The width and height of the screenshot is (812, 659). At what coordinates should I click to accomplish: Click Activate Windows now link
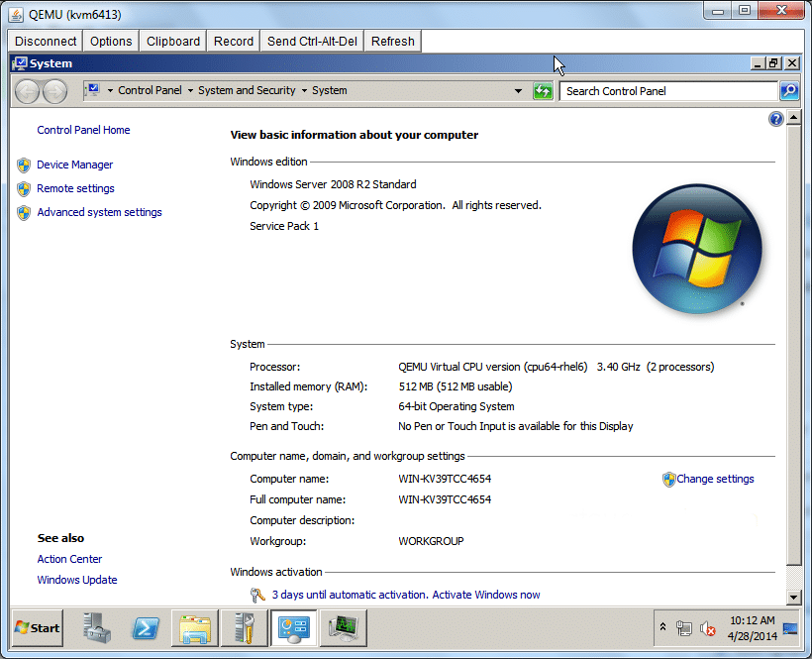click(x=486, y=595)
